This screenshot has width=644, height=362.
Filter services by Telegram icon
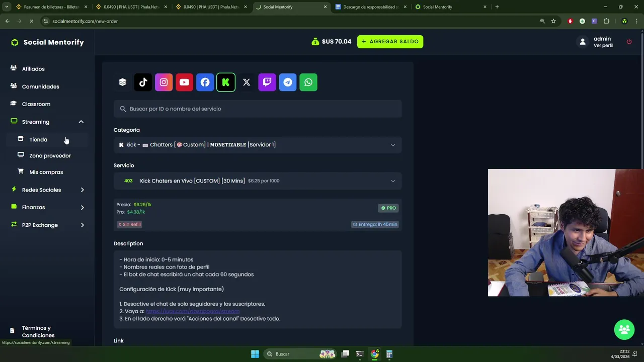click(288, 82)
